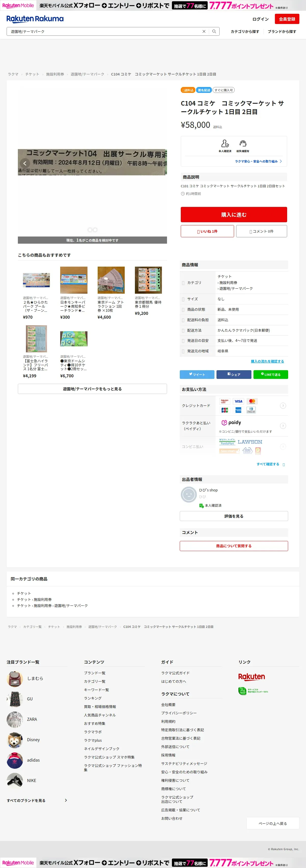Expand すべてのブランドを見る chevron
The height and width of the screenshot is (868, 306).
[x=66, y=800]
